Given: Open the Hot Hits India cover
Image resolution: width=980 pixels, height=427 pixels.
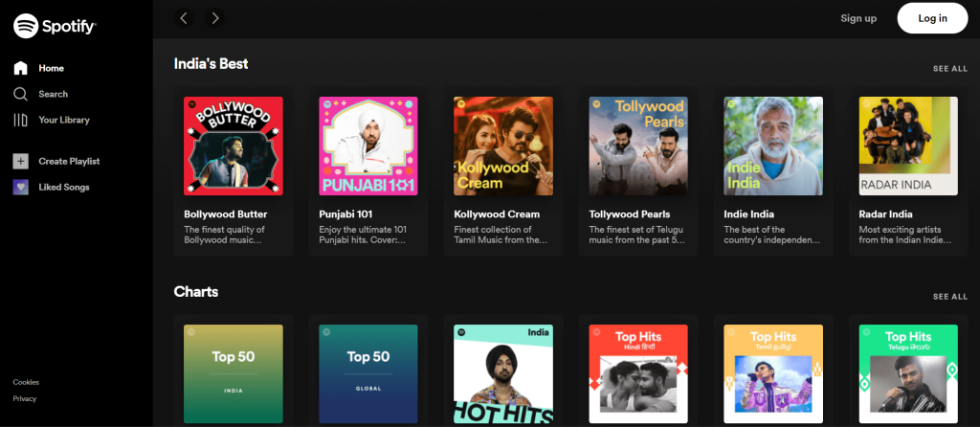Looking at the screenshot, I should point(503,373).
